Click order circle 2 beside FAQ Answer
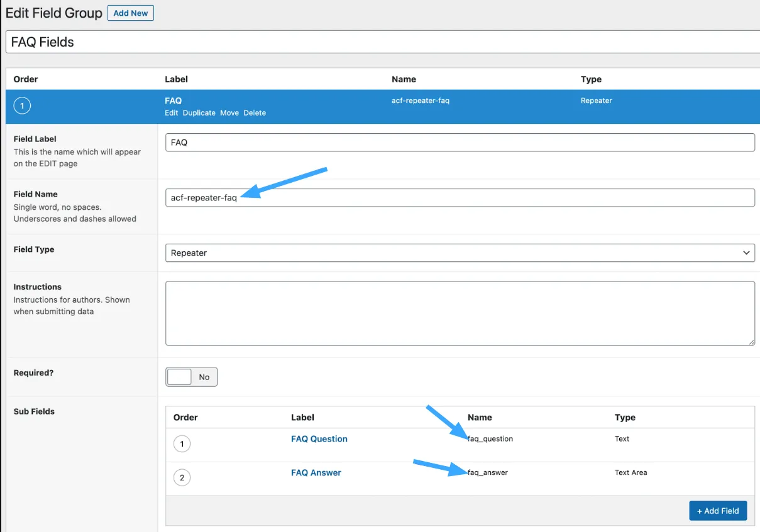The width and height of the screenshot is (760, 532). pos(182,478)
